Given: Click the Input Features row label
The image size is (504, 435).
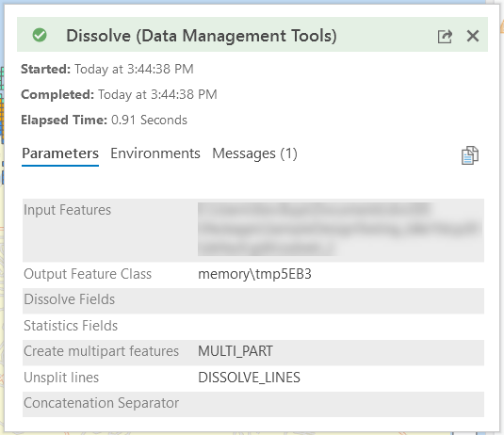Looking at the screenshot, I should (x=68, y=210).
